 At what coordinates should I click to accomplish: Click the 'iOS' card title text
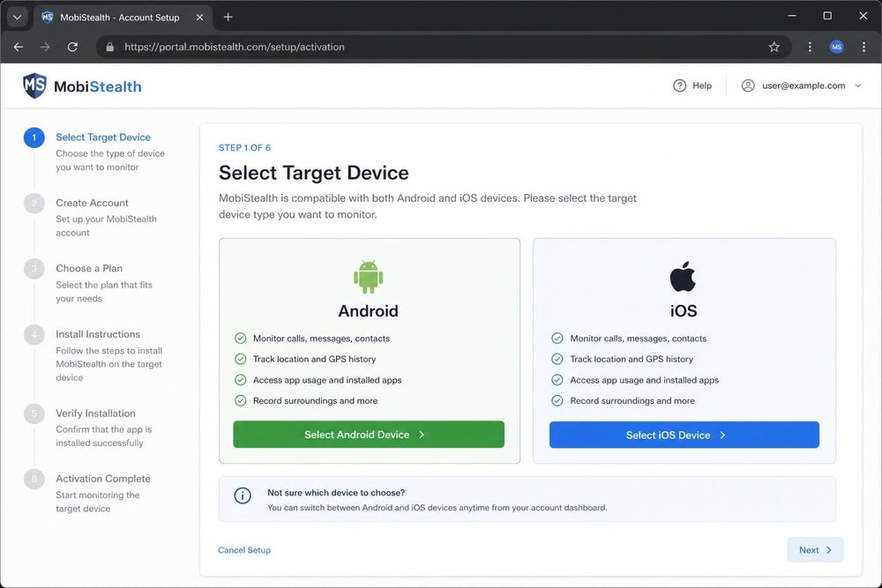click(x=684, y=311)
